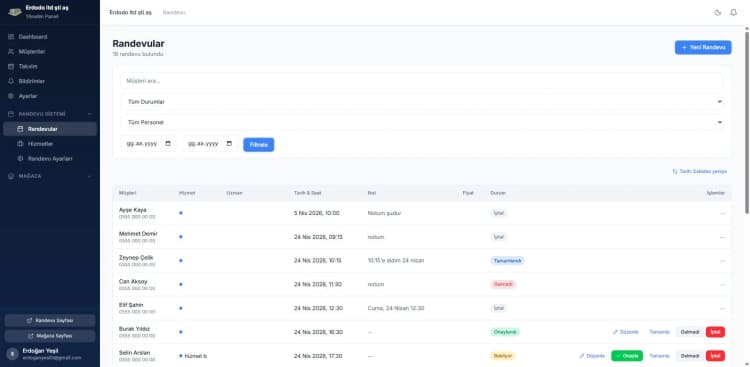Open the Tüm Durumlar dropdown
Viewport: 750px width, 367px height.
coord(421,102)
